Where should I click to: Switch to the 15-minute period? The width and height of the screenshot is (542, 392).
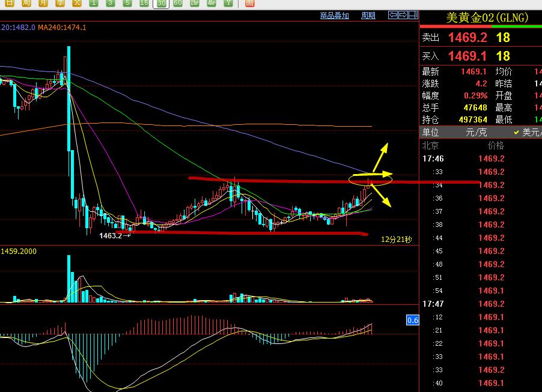pos(144,3)
